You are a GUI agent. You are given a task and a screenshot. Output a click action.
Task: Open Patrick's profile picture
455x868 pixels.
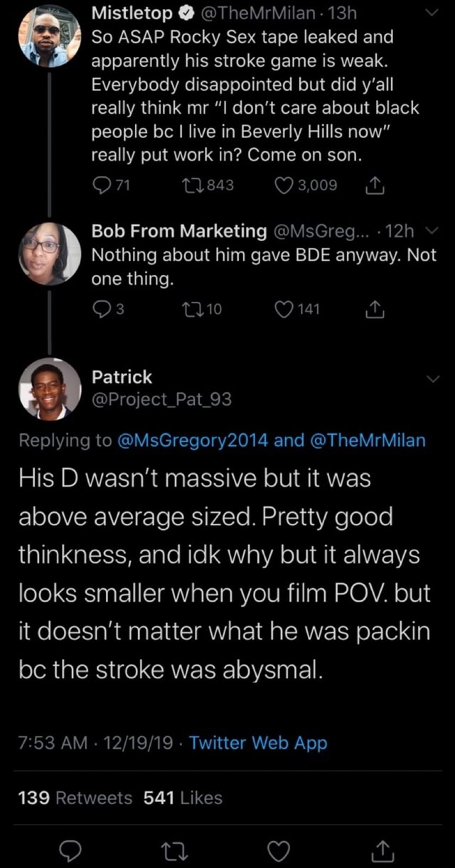[x=49, y=389]
